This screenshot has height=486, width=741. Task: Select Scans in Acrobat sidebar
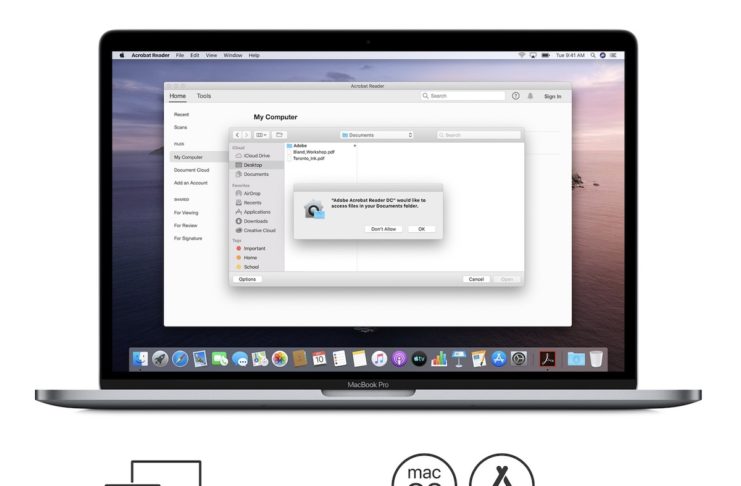(x=181, y=127)
